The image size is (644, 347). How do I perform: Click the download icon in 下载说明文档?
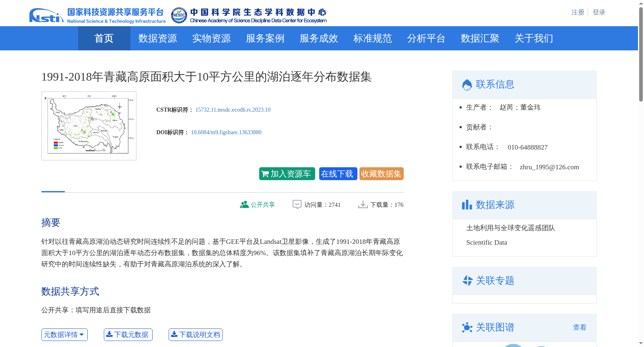click(x=174, y=334)
